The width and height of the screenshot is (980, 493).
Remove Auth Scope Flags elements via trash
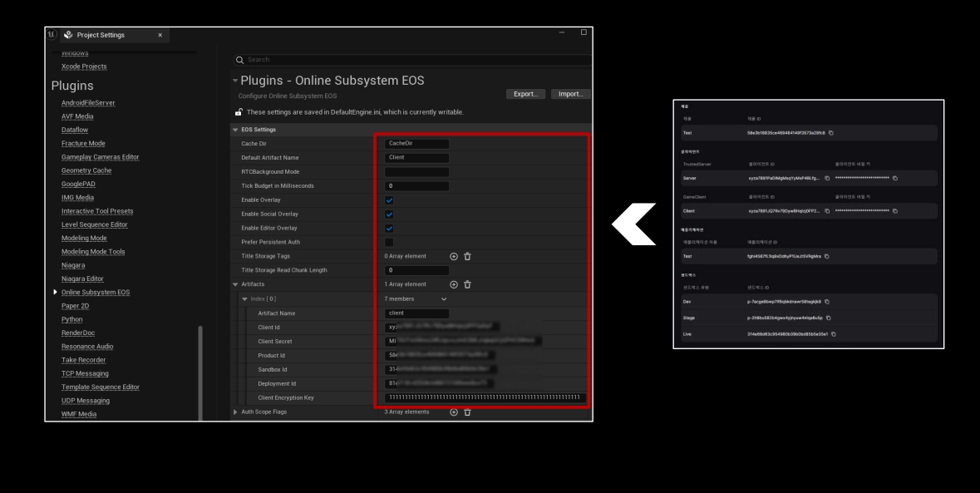[x=467, y=412]
